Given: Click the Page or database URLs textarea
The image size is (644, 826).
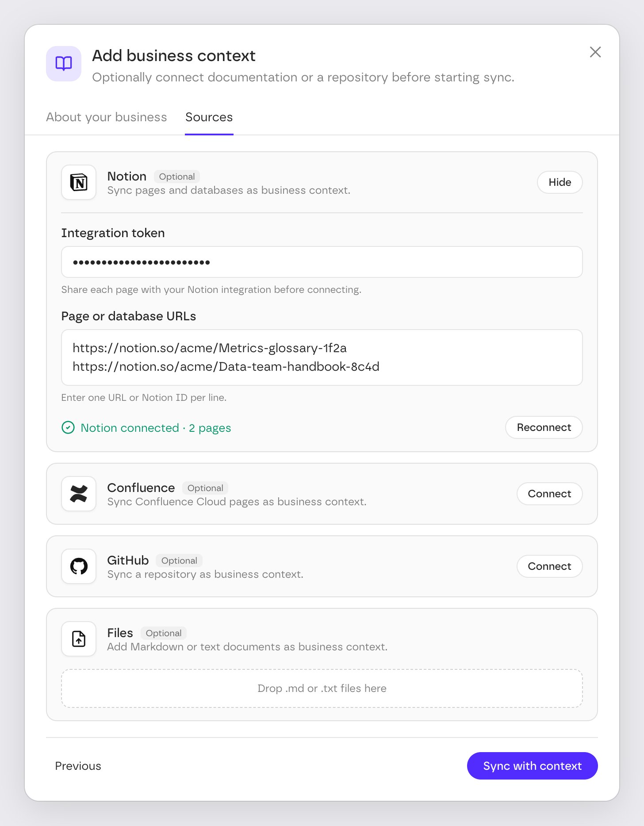Looking at the screenshot, I should pyautogui.click(x=322, y=357).
